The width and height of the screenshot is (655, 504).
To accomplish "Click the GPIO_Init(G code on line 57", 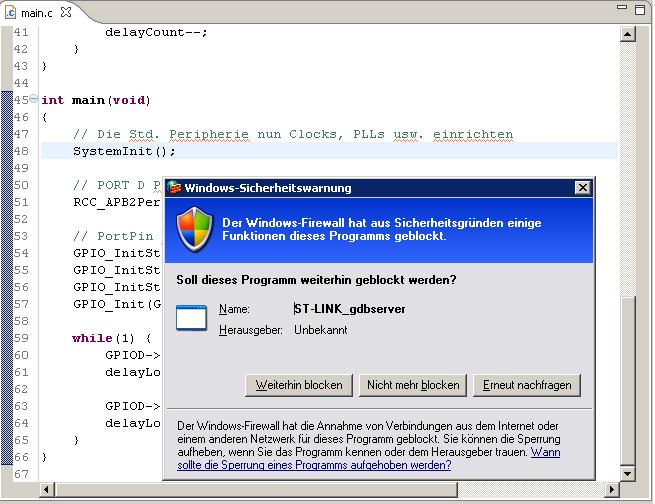I will pyautogui.click(x=117, y=304).
